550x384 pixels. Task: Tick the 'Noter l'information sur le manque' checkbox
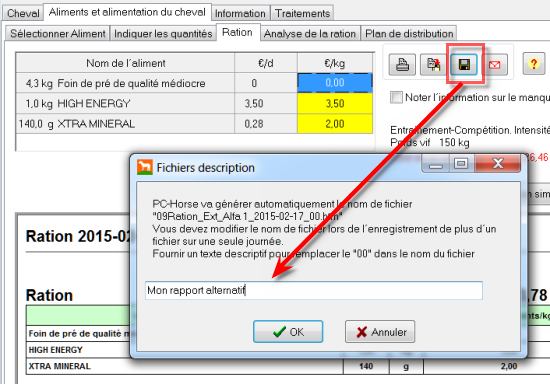396,97
